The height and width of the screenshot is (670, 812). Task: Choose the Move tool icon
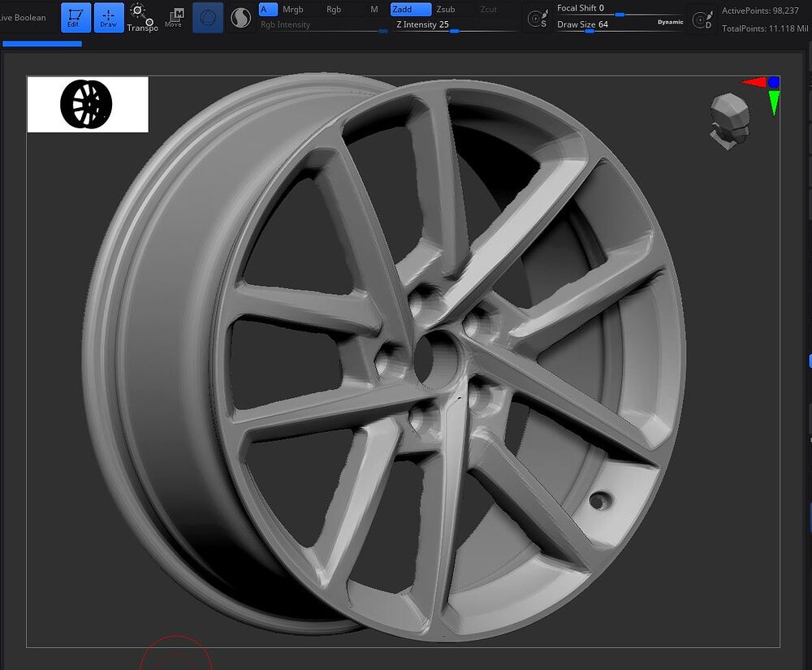point(174,18)
